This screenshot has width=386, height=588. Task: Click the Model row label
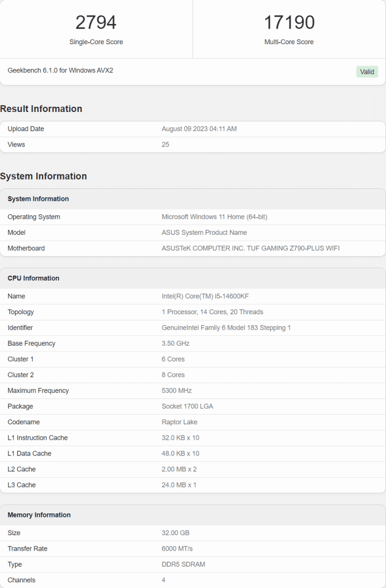[17, 233]
